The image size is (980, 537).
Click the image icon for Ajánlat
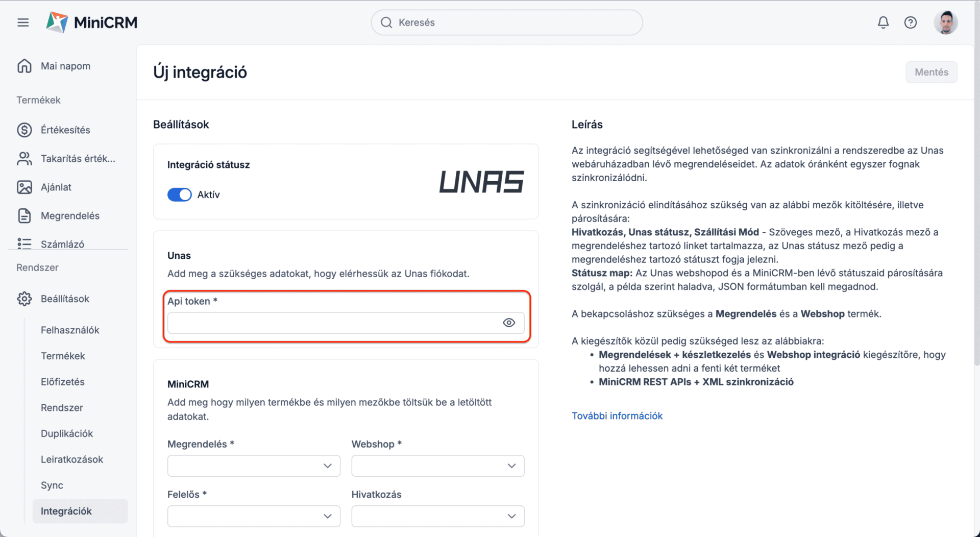pyautogui.click(x=24, y=187)
